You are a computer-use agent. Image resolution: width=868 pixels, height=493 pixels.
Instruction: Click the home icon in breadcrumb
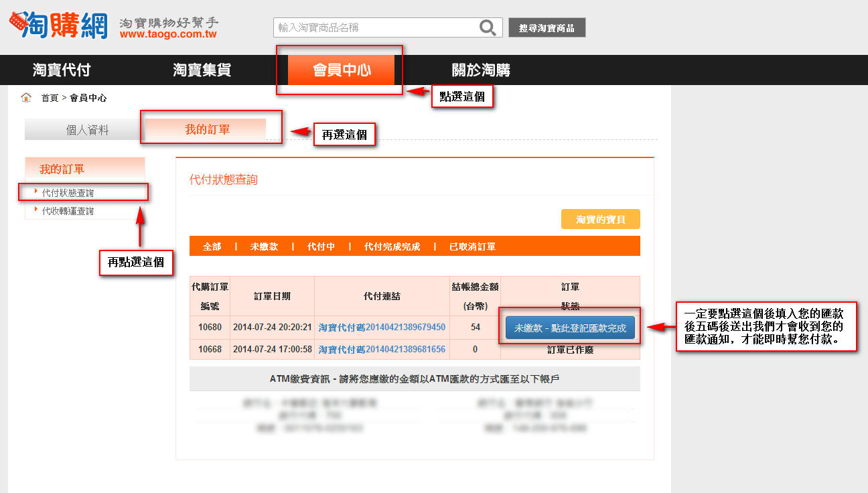point(26,97)
